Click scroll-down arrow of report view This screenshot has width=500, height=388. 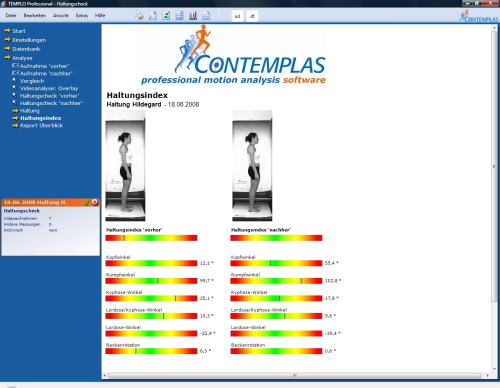click(494, 369)
